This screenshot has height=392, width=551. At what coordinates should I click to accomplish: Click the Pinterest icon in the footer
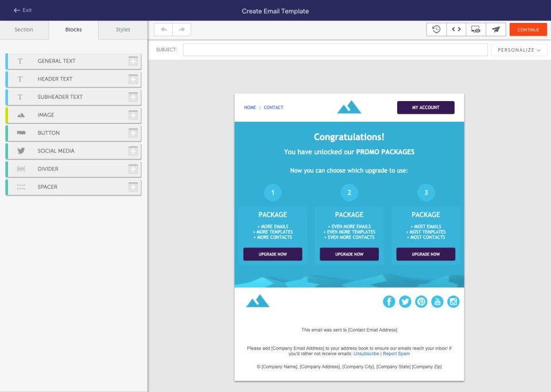tap(421, 301)
